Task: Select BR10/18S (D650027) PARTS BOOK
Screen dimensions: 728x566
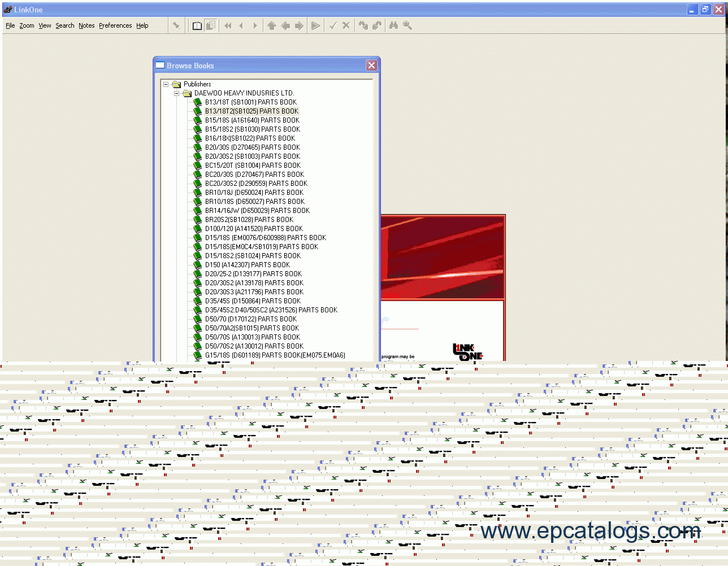Action: click(x=255, y=202)
